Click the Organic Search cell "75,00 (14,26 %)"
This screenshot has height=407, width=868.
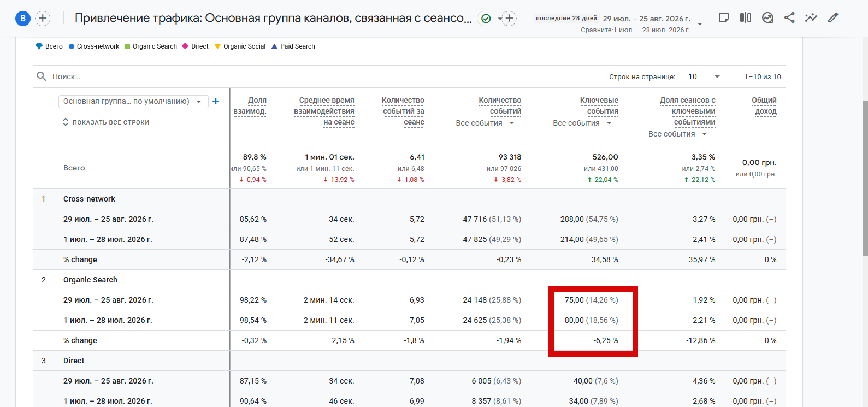tap(592, 300)
